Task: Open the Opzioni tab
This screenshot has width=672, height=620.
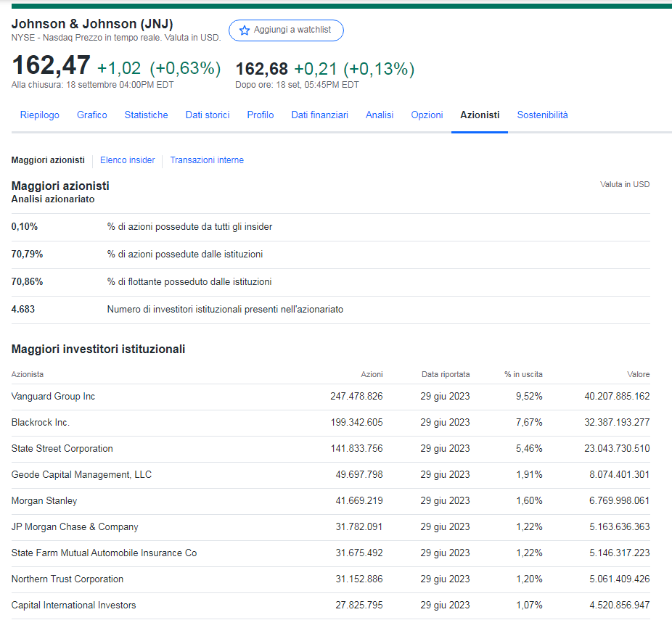Action: 427,115
